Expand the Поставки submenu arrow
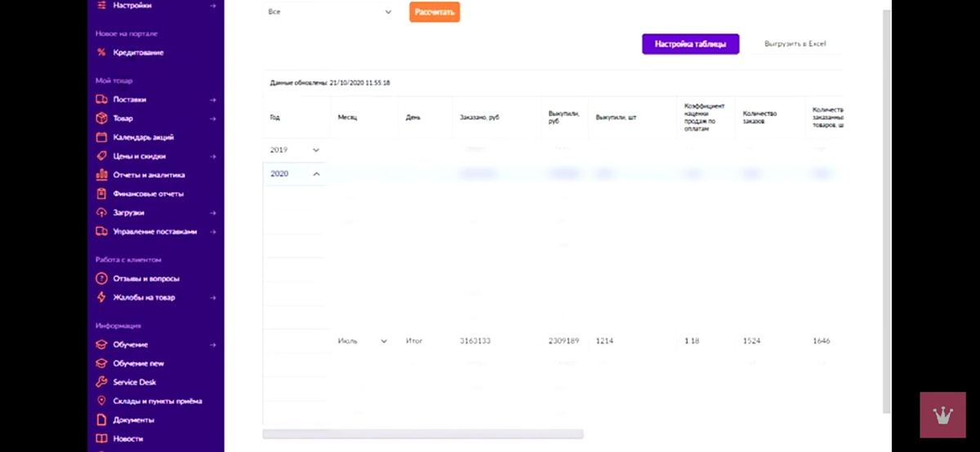980x452 pixels. coord(212,100)
